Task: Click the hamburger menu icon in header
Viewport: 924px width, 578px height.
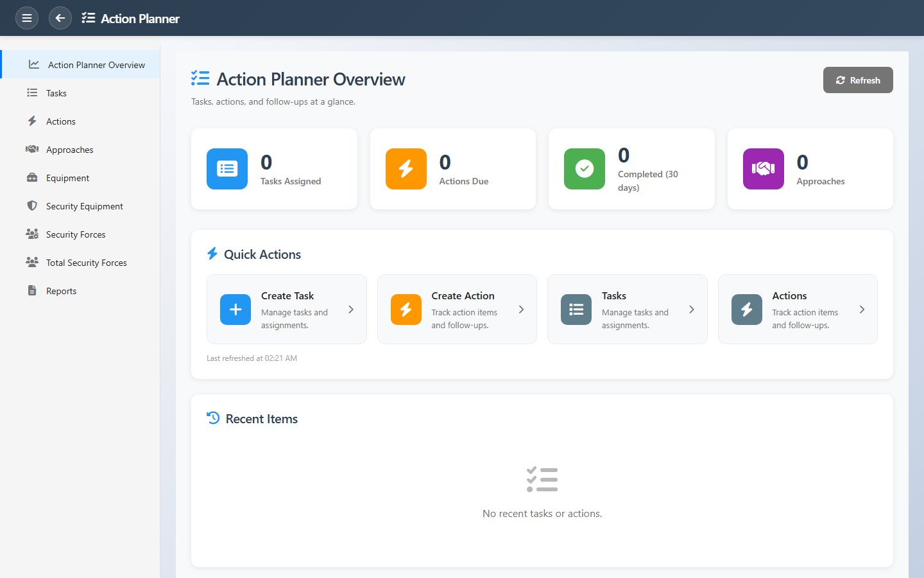Action: coord(27,18)
